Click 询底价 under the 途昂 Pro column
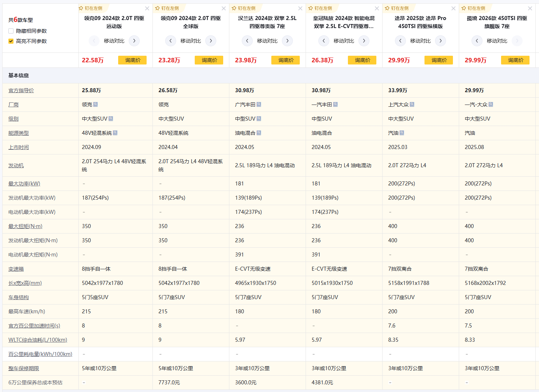539x392 pixels. [x=439, y=60]
